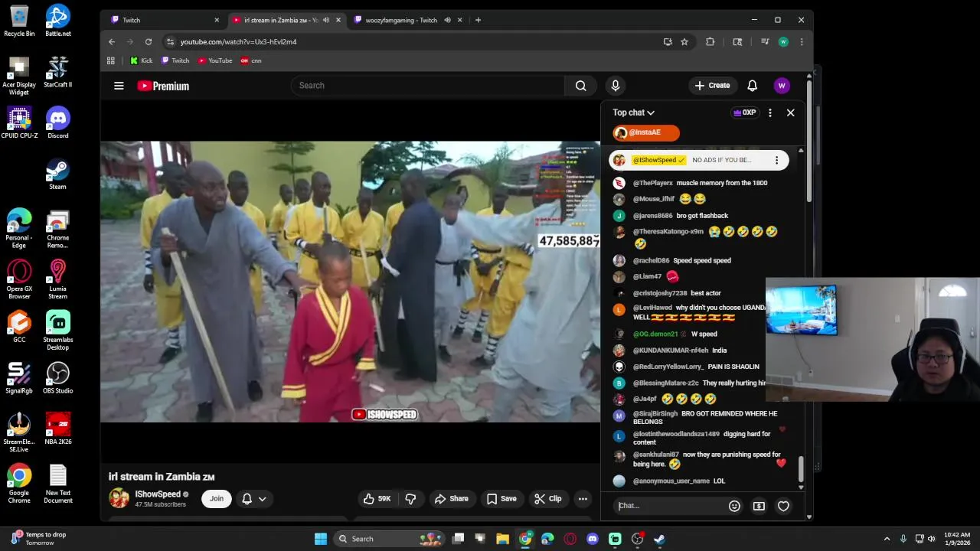This screenshot has height=551, width=980.
Task: Open YouTube guide hamburger menu
Action: (119, 86)
